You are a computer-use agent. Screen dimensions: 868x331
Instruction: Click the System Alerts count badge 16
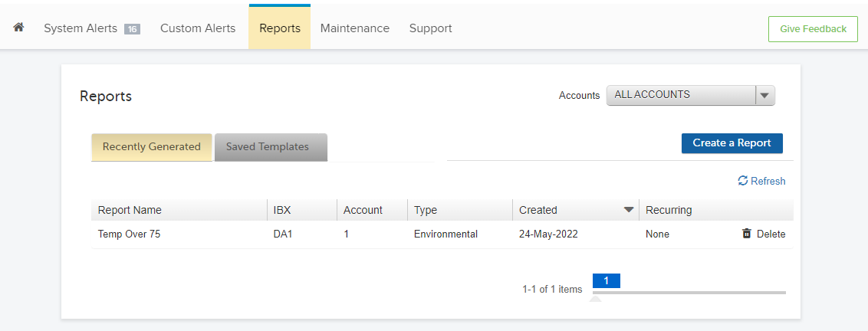(132, 29)
